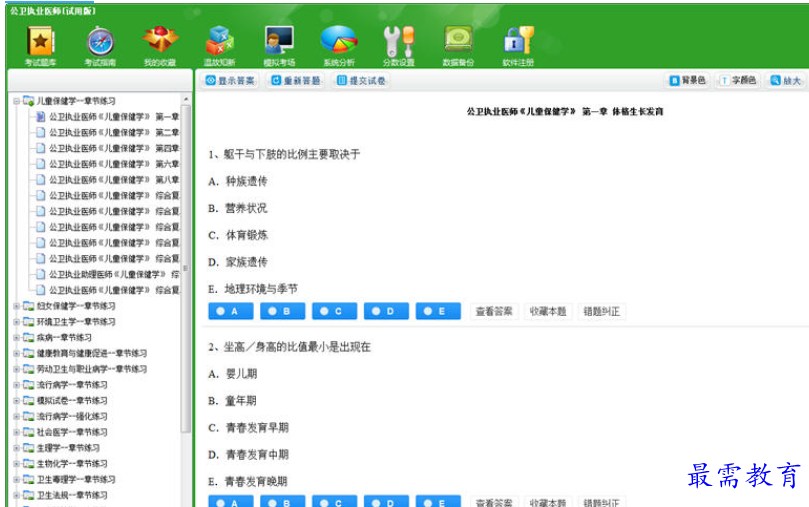The image size is (809, 507).
Task: Click option text 家族遗传
Action: [247, 262]
